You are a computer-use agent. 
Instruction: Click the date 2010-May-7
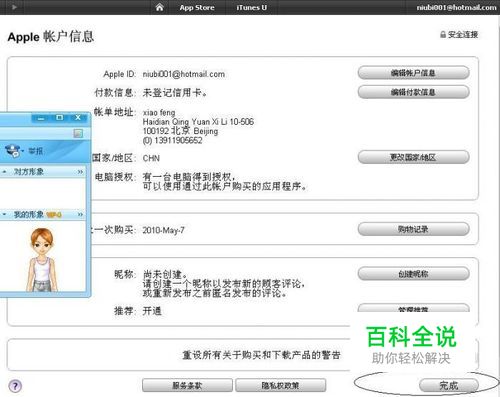[x=163, y=230]
